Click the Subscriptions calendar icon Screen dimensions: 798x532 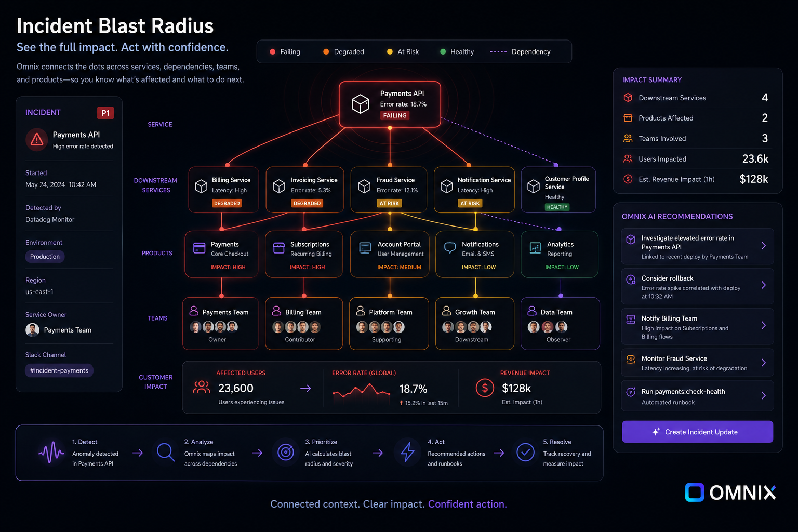pyautogui.click(x=279, y=248)
